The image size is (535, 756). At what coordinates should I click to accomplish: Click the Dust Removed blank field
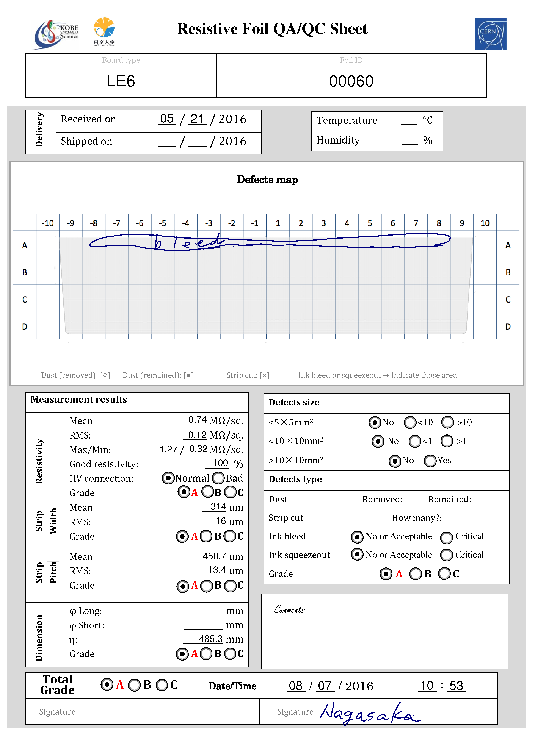tap(411, 500)
